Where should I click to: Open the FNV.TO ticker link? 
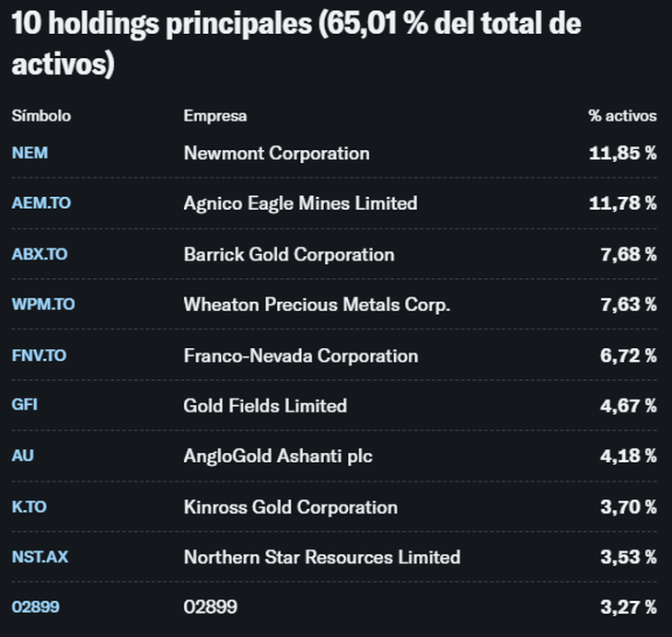[40, 355]
